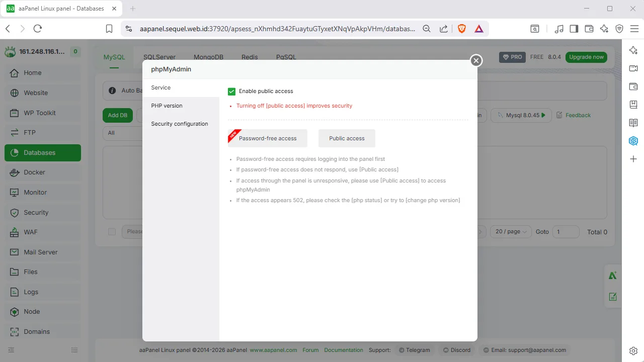Click the WP Toolkit WordPress icon
Viewport: 644px width, 362px height.
click(x=14, y=113)
